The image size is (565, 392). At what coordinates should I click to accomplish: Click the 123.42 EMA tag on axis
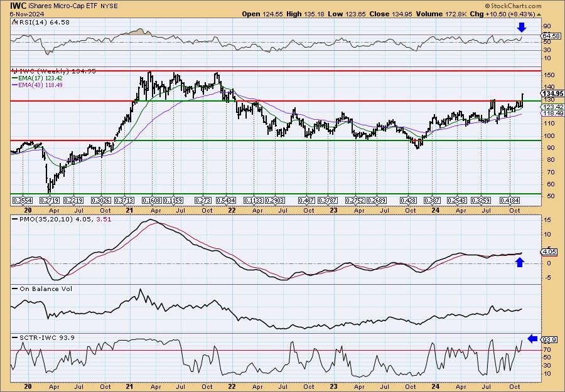pos(552,107)
